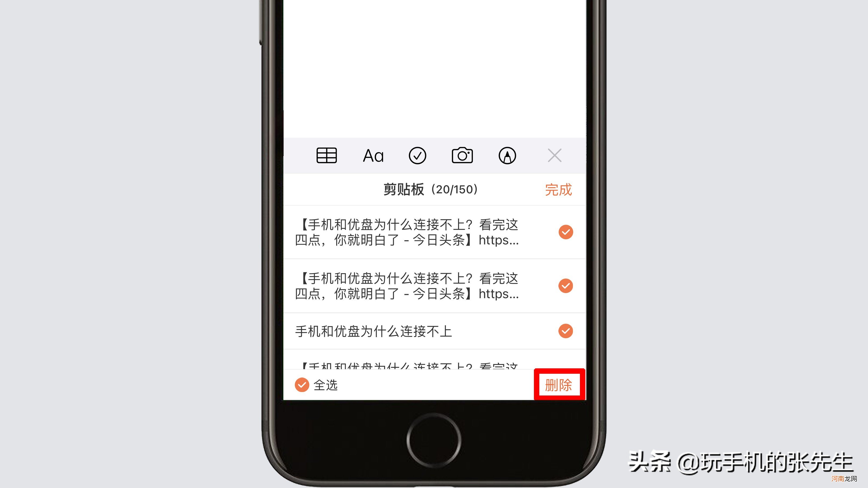Toggle second clipboard item checkbox

pos(565,286)
